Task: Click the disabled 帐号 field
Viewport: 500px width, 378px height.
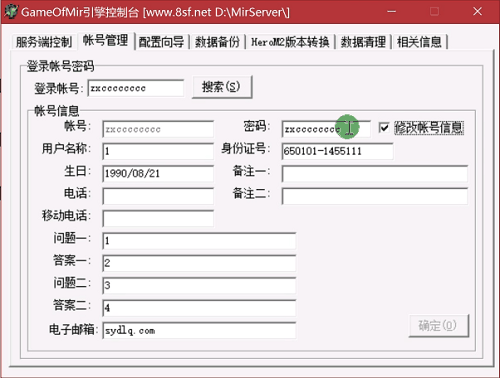Action: click(x=158, y=129)
